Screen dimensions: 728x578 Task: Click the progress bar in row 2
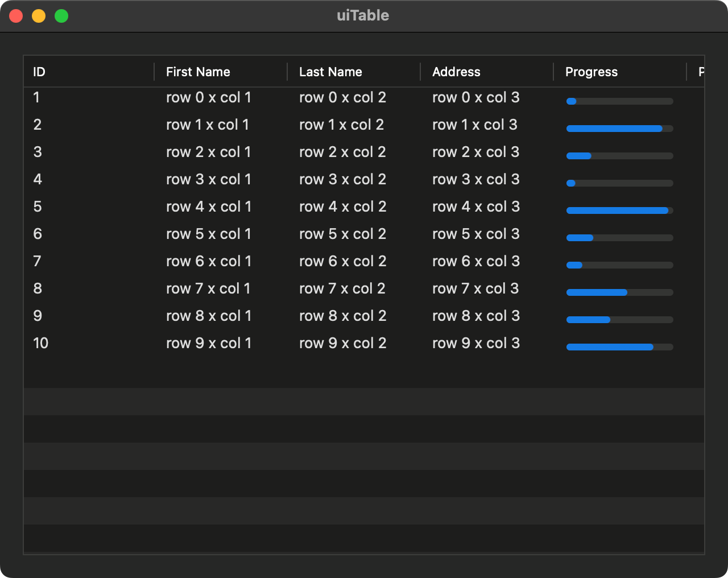pyautogui.click(x=619, y=155)
